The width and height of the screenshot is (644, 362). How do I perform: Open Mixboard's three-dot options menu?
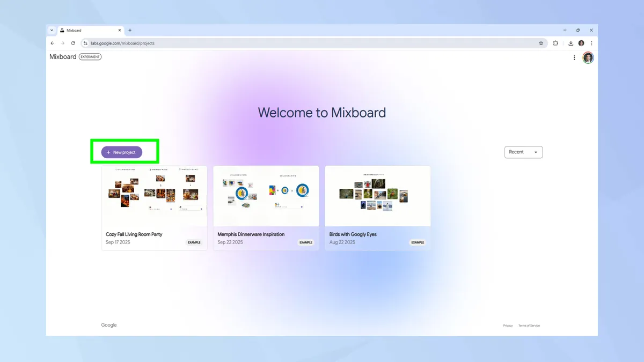(574, 57)
